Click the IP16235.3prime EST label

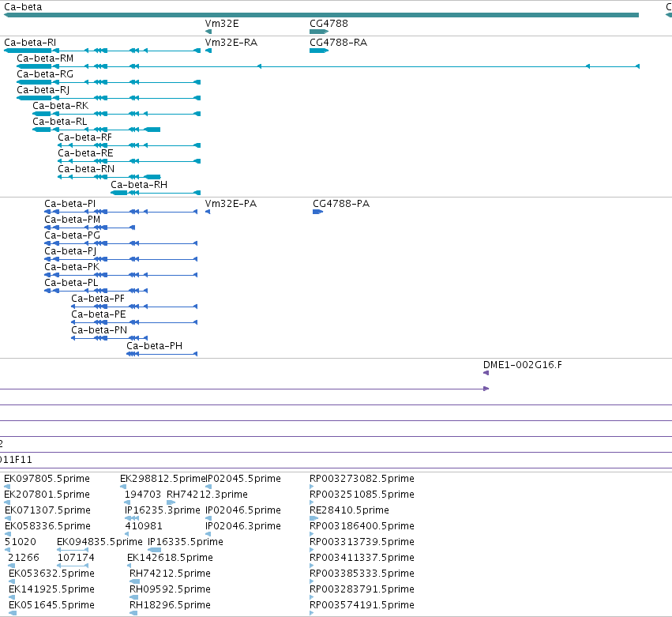[x=163, y=510]
